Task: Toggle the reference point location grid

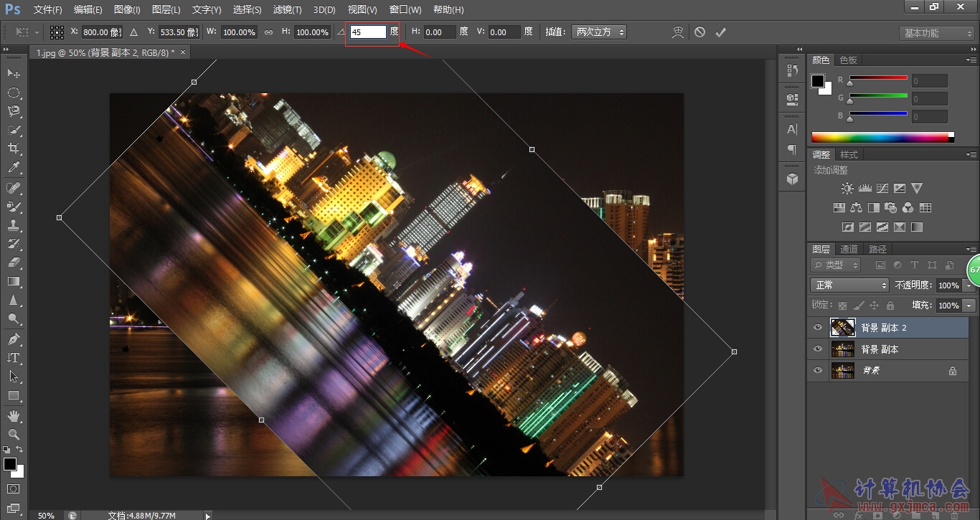Action: 57,32
